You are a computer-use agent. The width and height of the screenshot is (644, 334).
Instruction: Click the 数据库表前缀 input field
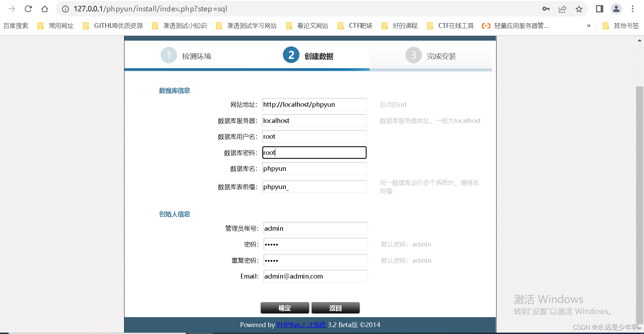point(314,187)
